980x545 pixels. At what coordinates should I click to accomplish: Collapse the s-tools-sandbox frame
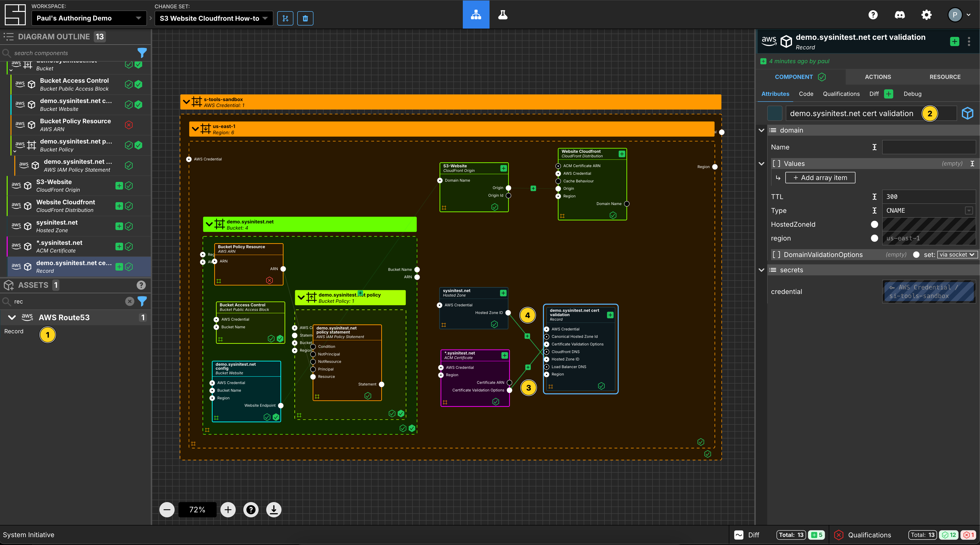[x=186, y=102]
